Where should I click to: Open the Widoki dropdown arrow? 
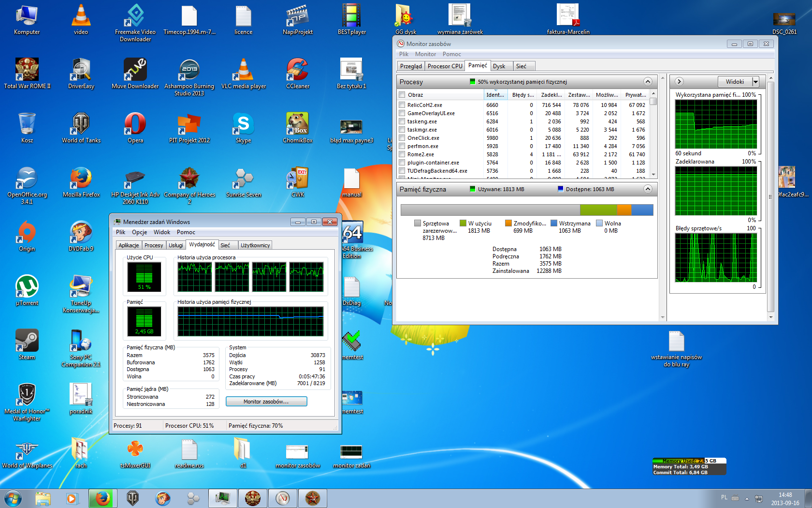tap(755, 82)
